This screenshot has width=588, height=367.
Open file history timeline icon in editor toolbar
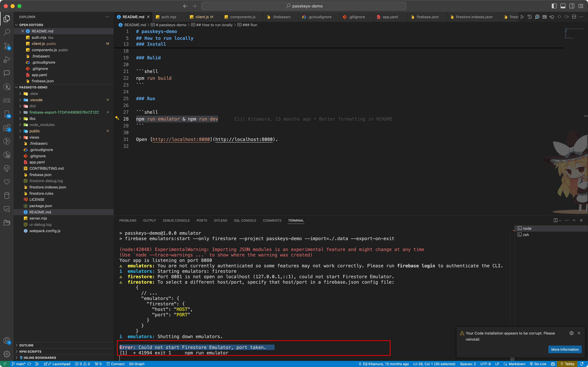pyautogui.click(x=530, y=17)
